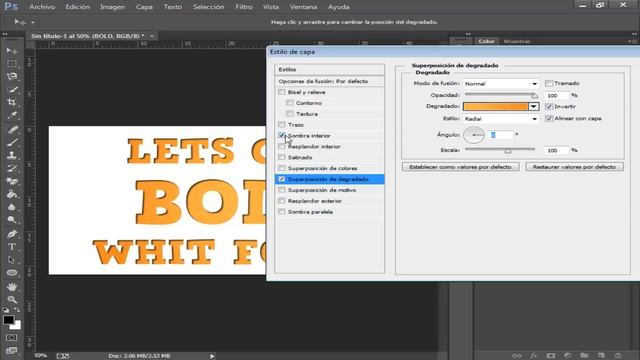Uncheck the Invertir checkbox
The height and width of the screenshot is (360, 640).
click(x=549, y=107)
